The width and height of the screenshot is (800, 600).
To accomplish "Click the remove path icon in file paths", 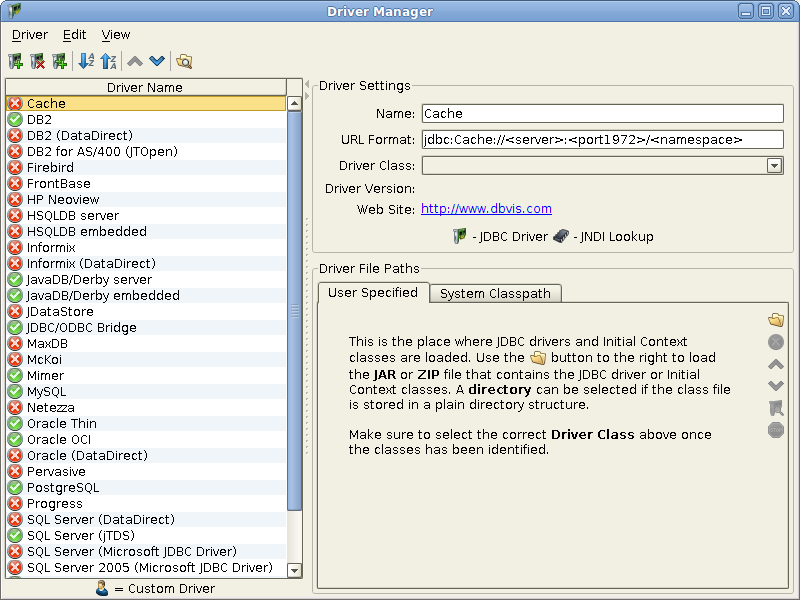I will pos(776,342).
